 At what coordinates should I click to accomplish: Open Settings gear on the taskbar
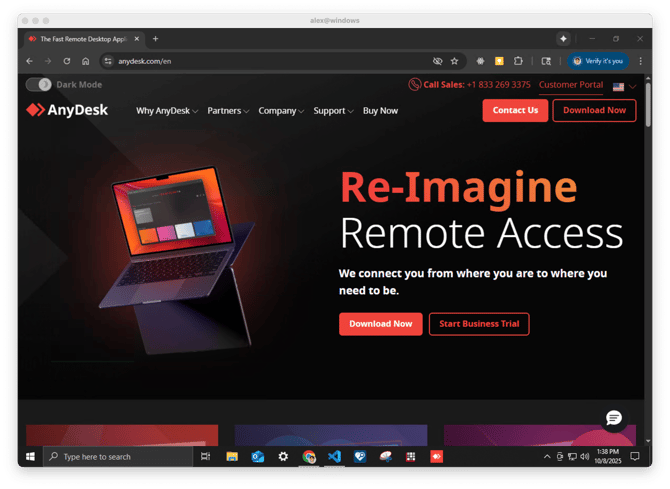coord(283,457)
